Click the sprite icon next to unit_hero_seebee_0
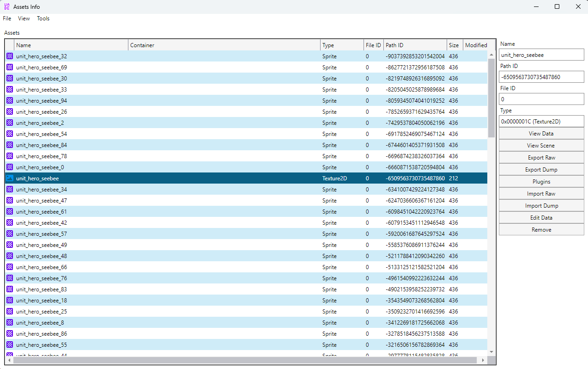The width and height of the screenshot is (588, 369). point(10,167)
